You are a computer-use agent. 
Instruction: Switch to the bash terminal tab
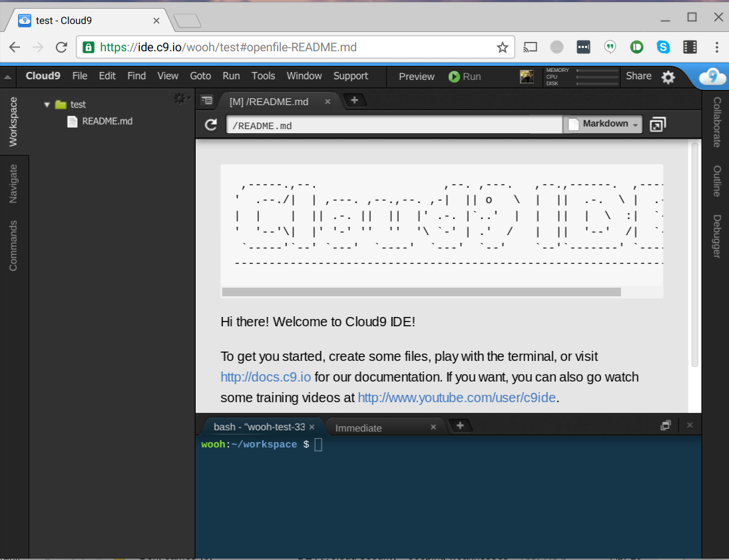pyautogui.click(x=259, y=427)
